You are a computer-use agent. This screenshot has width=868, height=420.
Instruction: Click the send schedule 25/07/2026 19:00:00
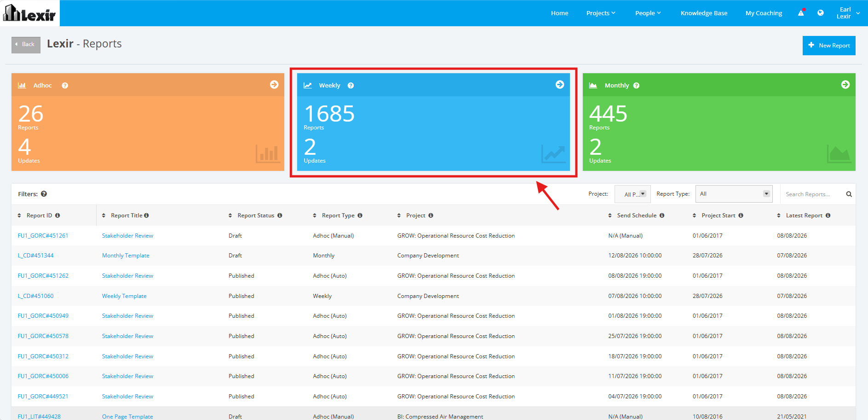click(x=635, y=336)
